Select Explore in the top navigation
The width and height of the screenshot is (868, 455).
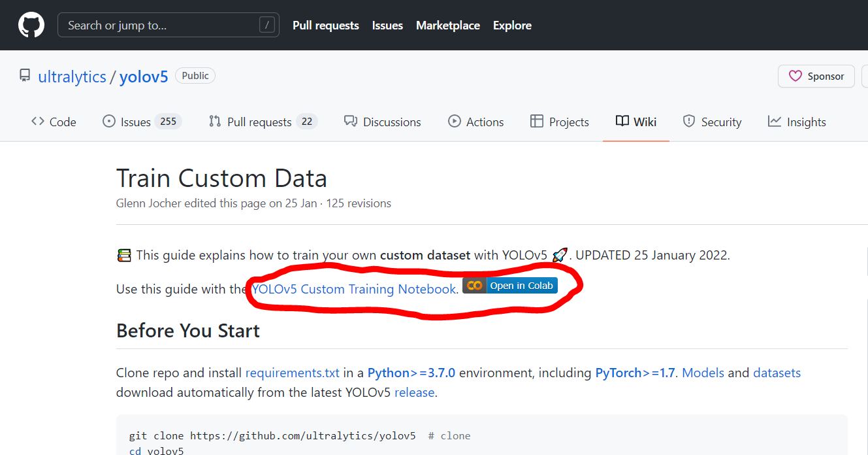click(x=512, y=25)
